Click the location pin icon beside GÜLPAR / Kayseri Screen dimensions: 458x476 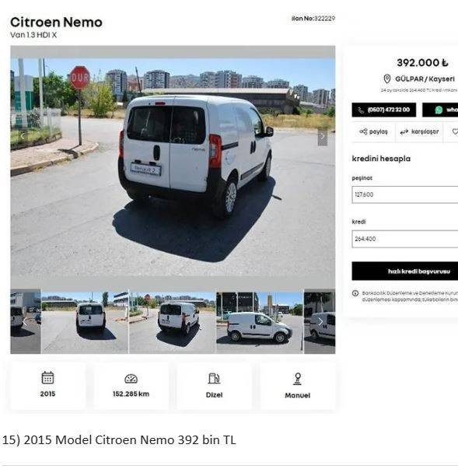click(387, 79)
